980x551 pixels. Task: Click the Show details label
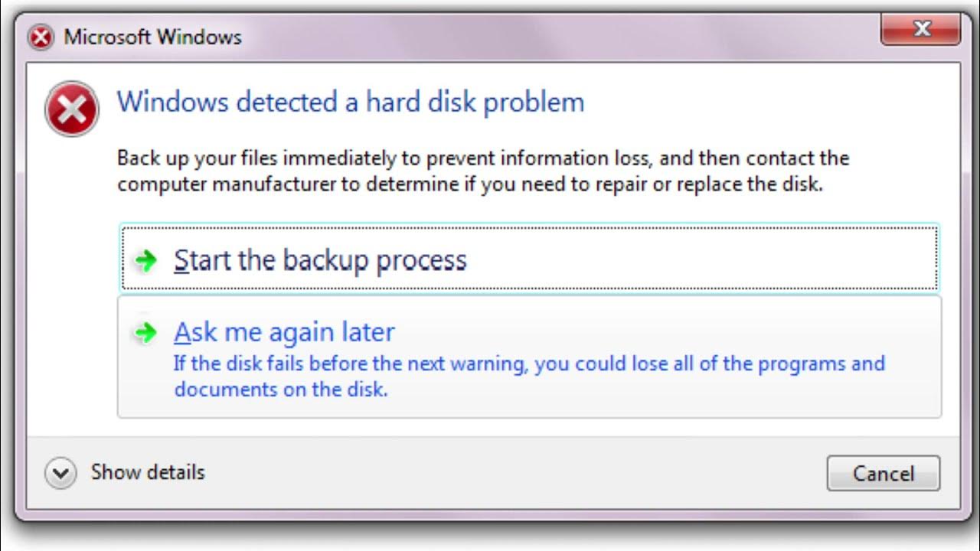[x=148, y=472]
